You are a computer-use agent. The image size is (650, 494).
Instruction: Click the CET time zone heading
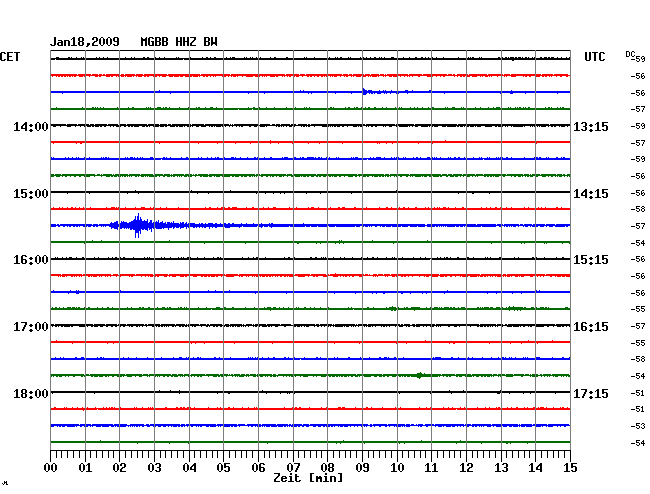coord(10,57)
